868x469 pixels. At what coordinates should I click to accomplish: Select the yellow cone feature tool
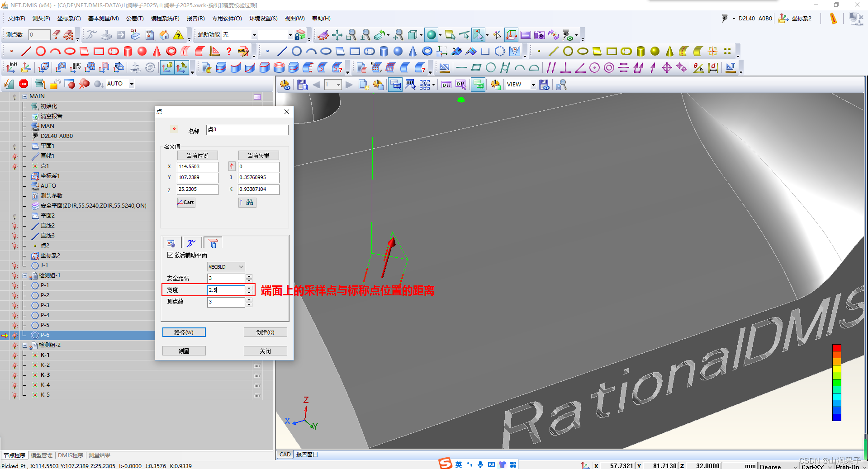(669, 51)
